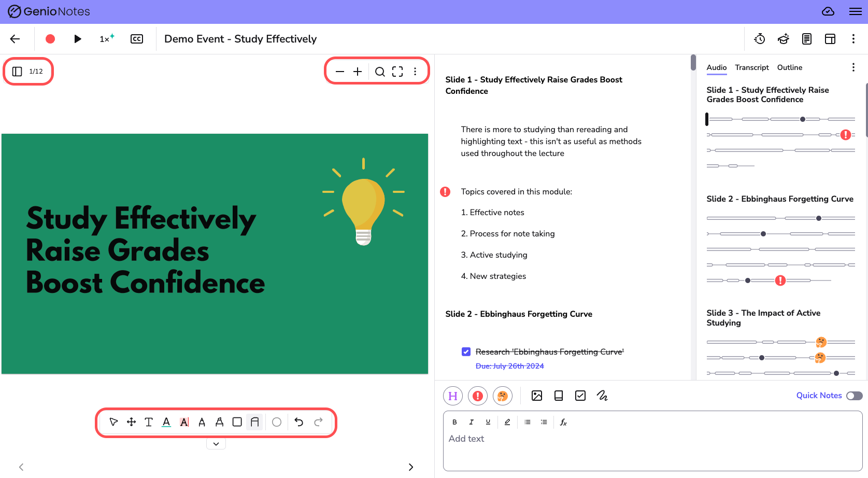This screenshot has width=868, height=478.
Task: Jump to the red alert marker in Slide 2 audio
Action: (x=780, y=280)
